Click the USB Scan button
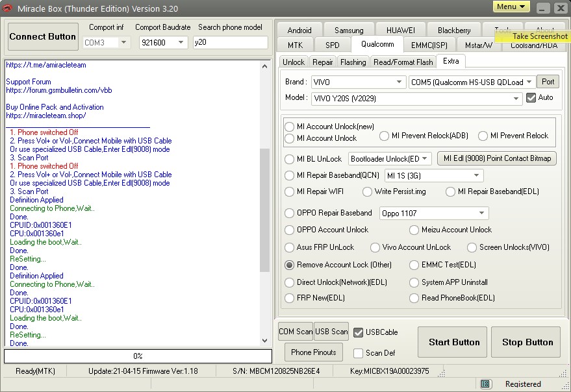Image resolution: width=571 pixels, height=392 pixels. tap(331, 332)
